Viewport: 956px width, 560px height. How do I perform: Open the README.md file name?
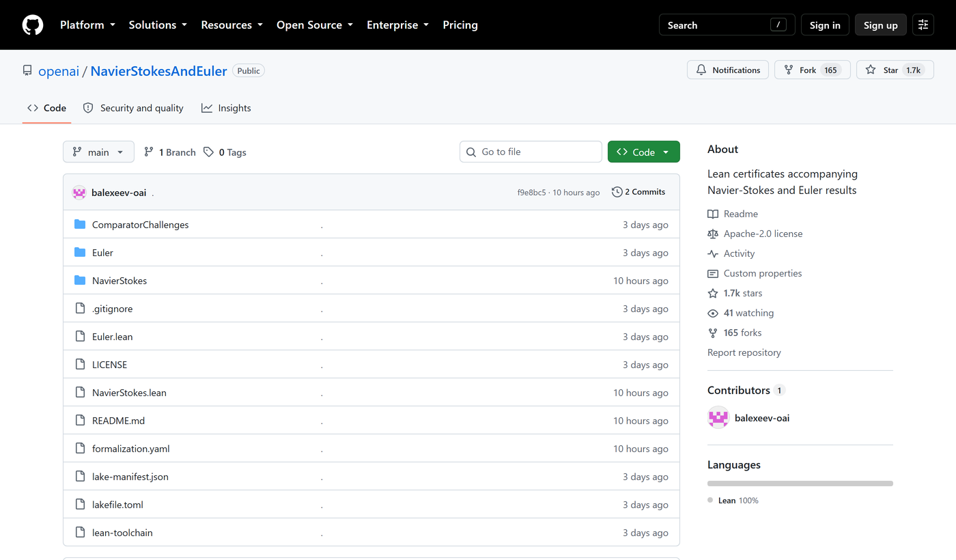coord(119,421)
